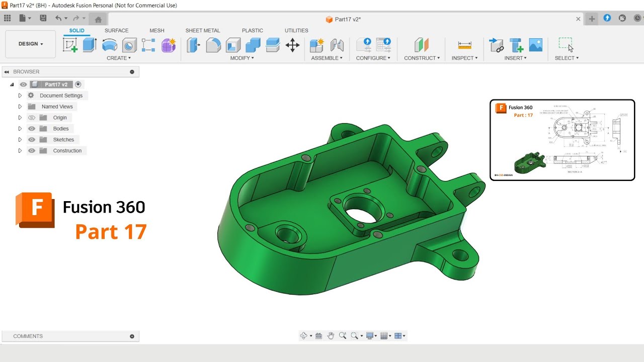
Task: Select the Insert McMaster-Carr Component tool
Action: [516, 45]
